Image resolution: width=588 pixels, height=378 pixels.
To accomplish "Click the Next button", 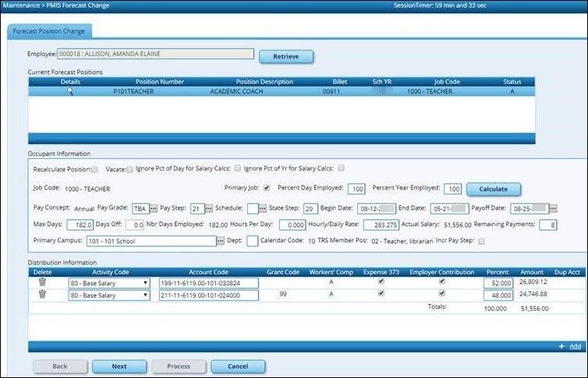I will [x=119, y=366].
